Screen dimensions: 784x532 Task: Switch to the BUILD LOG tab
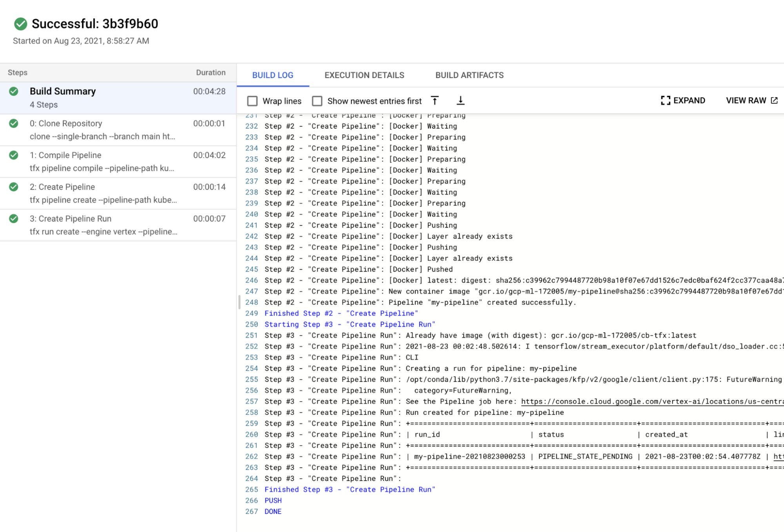273,75
